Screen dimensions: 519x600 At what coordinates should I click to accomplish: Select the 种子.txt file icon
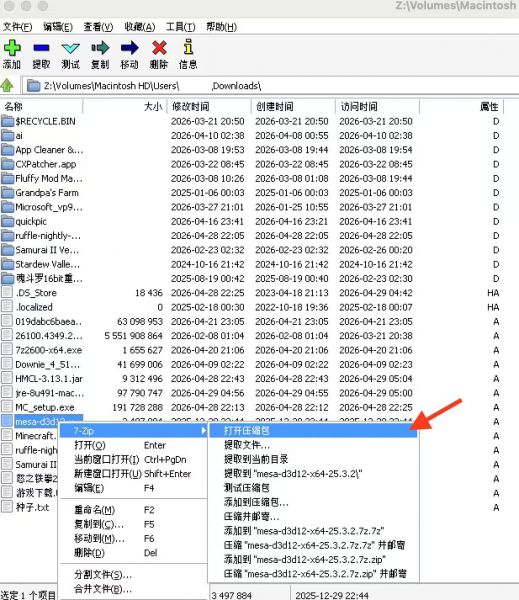(x=7, y=507)
